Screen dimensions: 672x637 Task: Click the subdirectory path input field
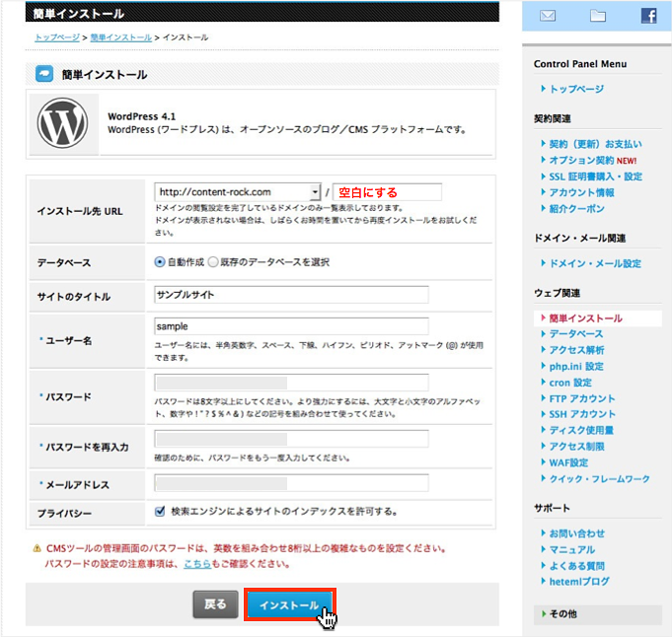pyautogui.click(x=387, y=192)
